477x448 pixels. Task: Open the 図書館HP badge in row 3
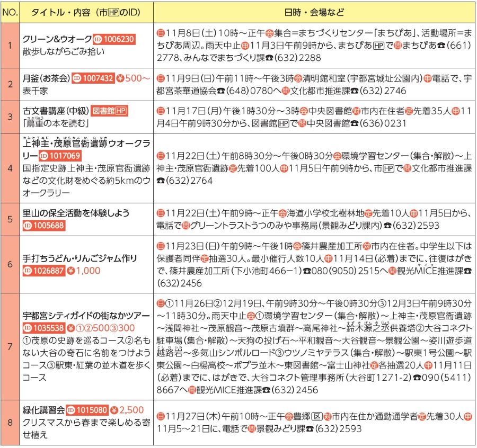tap(110, 111)
